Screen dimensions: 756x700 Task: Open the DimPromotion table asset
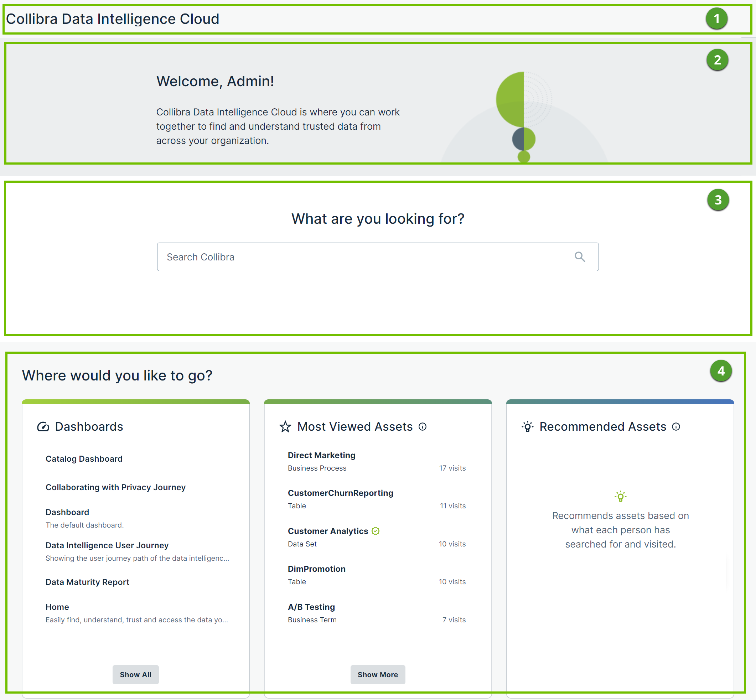316,569
